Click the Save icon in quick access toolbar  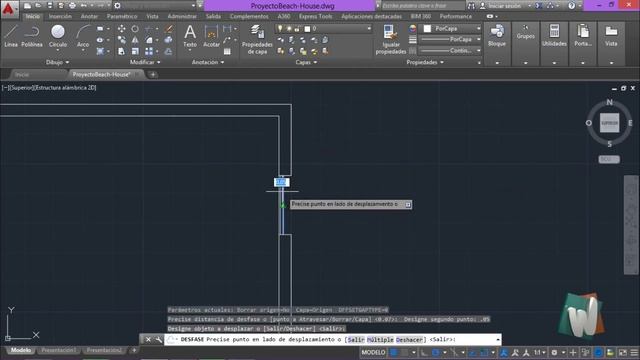tap(49, 6)
